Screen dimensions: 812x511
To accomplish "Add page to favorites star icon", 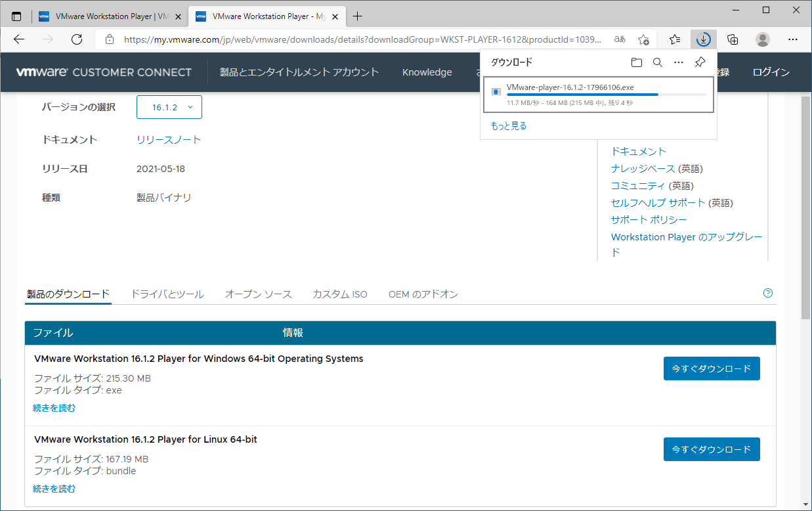I will coord(643,39).
